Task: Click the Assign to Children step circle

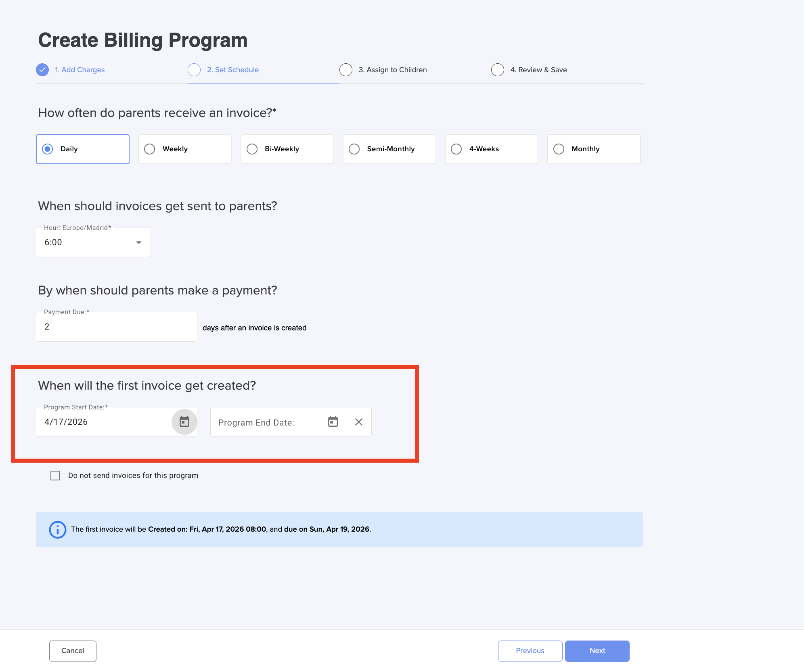Action: click(346, 70)
